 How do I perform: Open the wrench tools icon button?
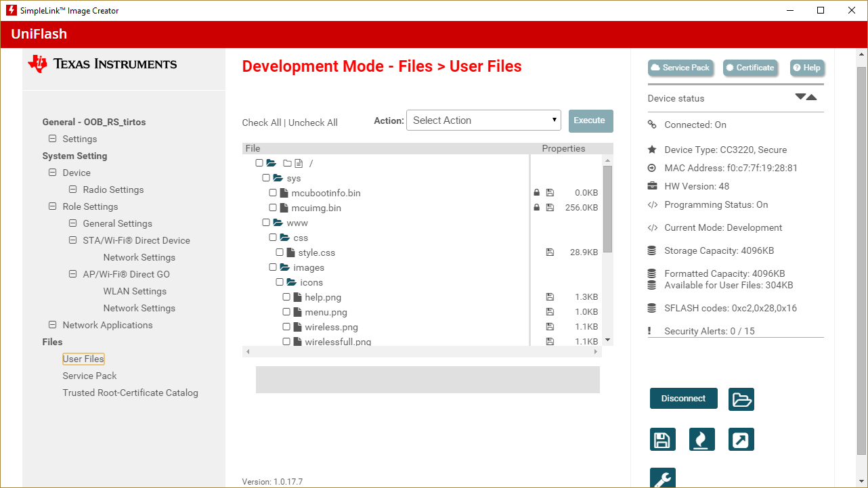click(662, 478)
